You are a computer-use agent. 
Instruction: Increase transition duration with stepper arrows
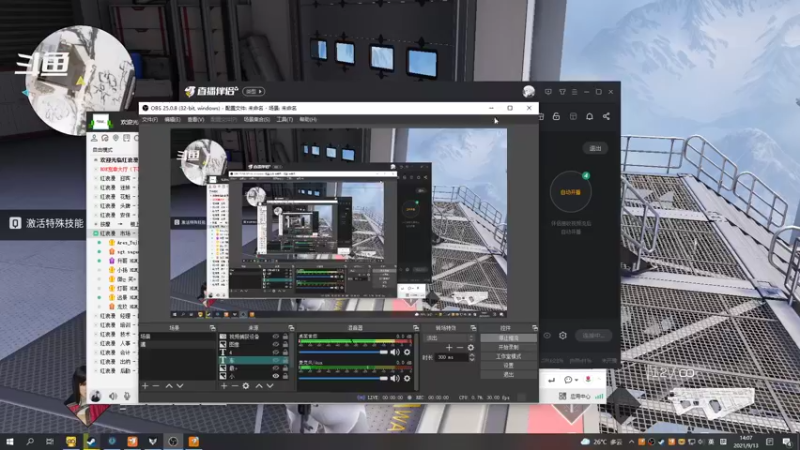472,355
